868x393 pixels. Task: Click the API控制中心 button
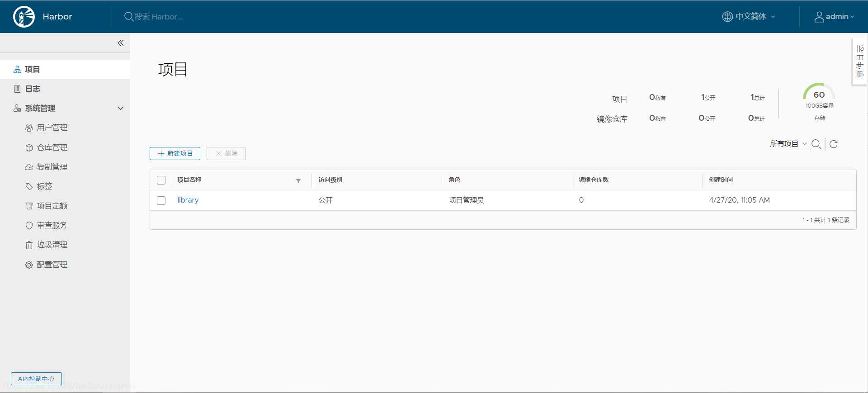tap(36, 379)
